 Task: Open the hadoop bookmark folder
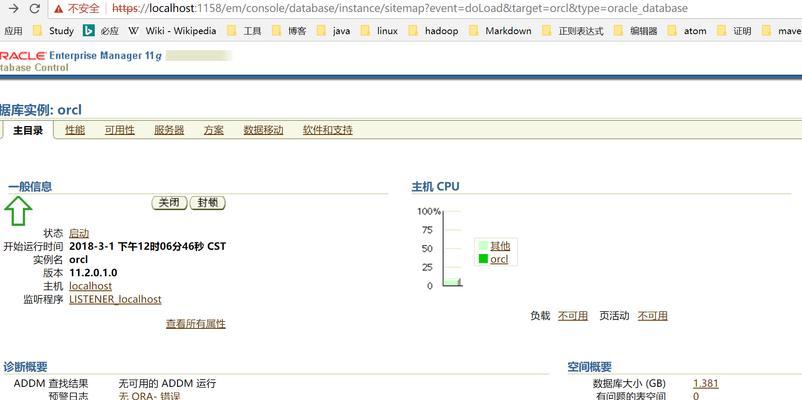coord(433,31)
